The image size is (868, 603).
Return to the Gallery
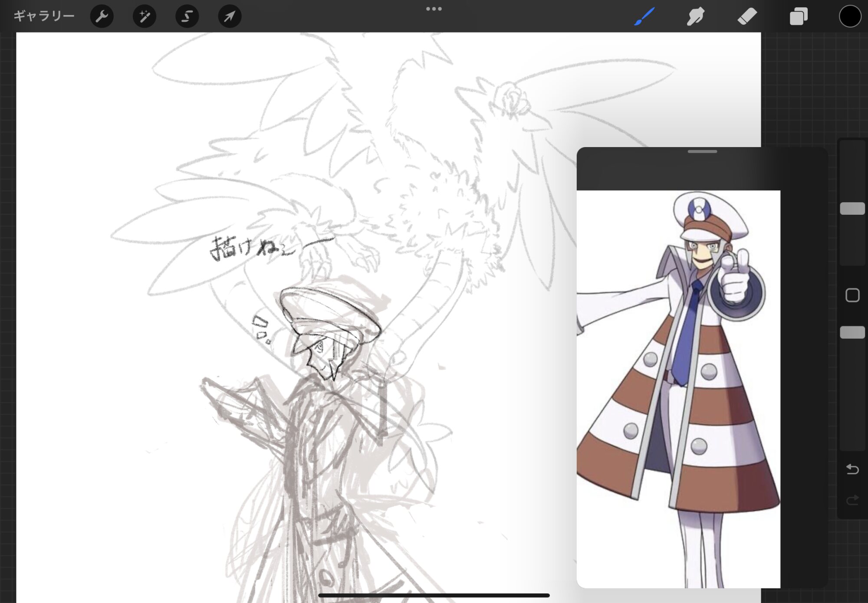(x=44, y=16)
